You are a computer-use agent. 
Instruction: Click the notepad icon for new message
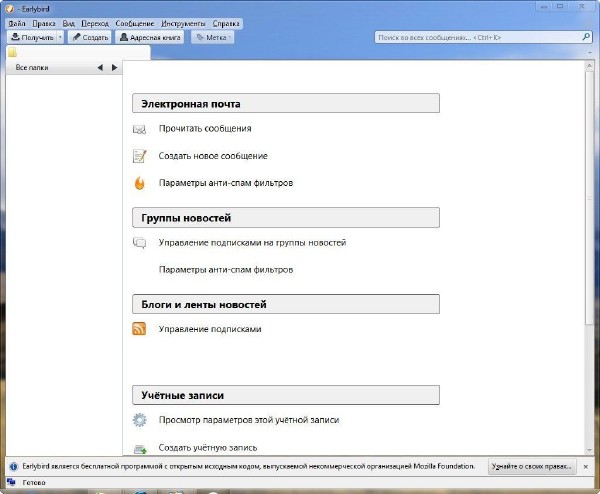coord(140,156)
